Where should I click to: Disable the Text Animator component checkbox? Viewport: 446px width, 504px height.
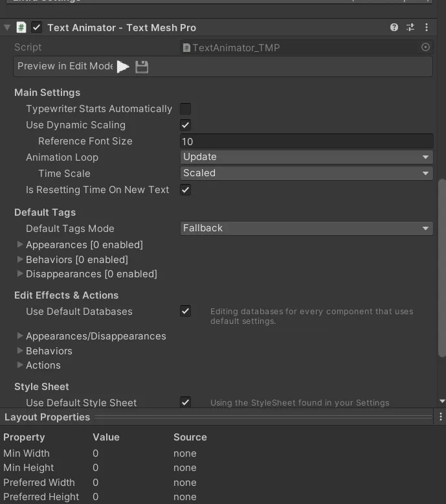37,27
